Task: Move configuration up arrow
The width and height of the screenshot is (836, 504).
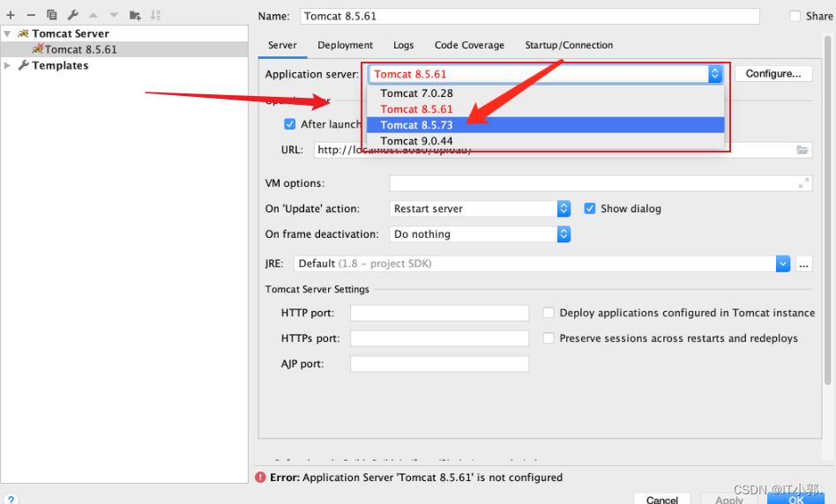Action: click(x=93, y=15)
